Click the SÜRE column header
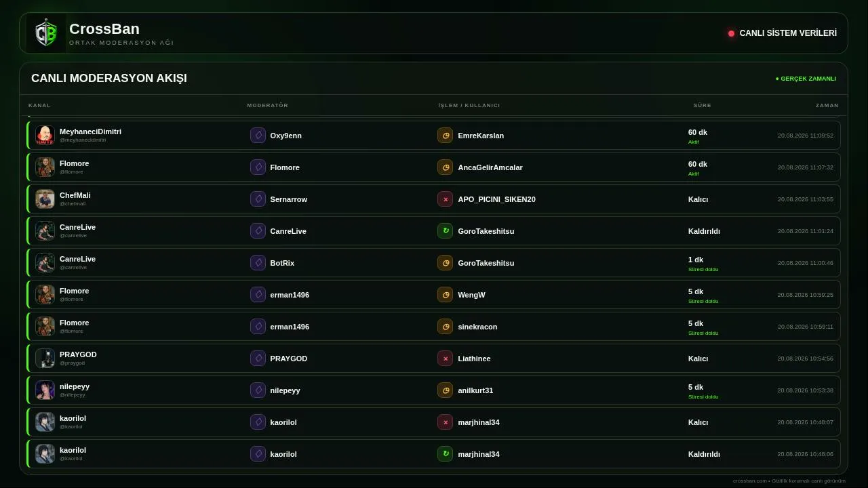The width and height of the screenshot is (868, 488). (703, 105)
